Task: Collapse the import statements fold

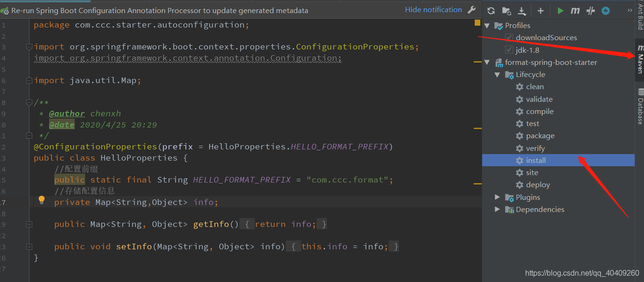Action: [29, 47]
